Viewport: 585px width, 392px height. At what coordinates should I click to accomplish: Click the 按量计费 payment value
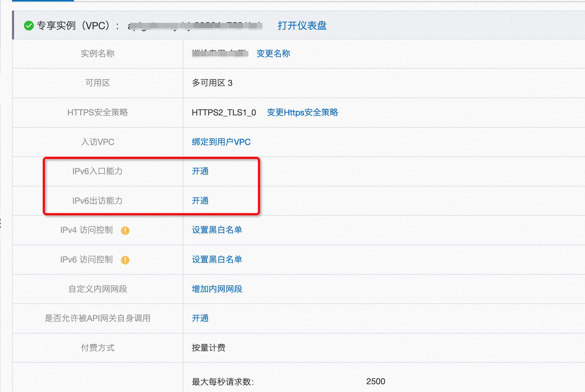point(209,348)
